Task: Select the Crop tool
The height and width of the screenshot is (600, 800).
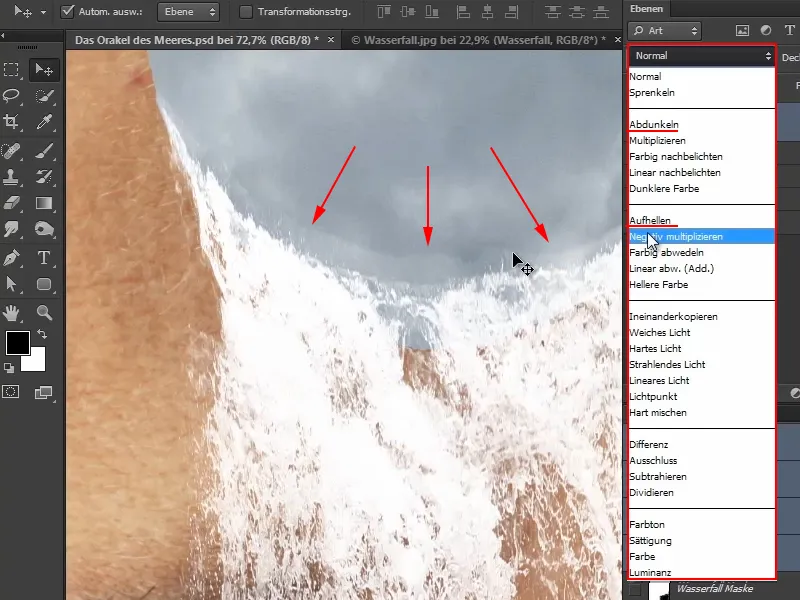Action: pos(11,122)
